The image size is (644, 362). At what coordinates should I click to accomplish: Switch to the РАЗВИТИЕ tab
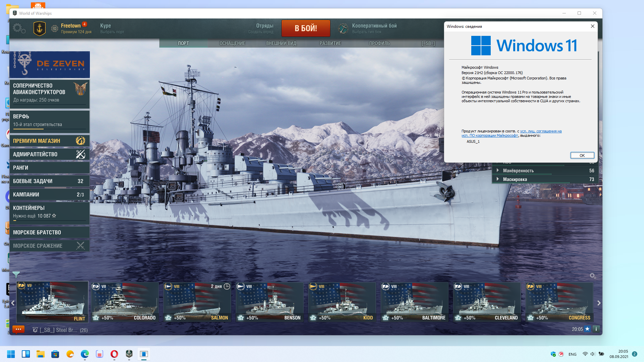(x=330, y=43)
